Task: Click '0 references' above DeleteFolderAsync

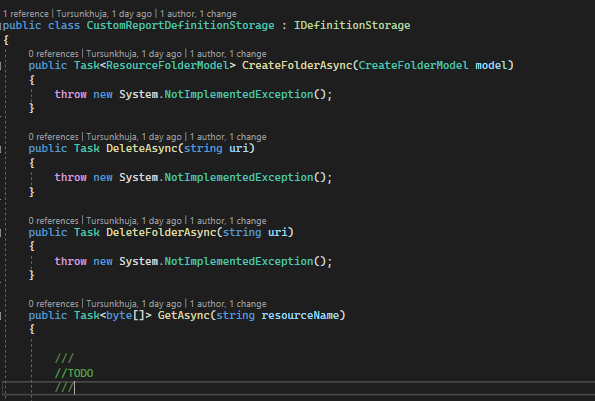Action: 54,221
